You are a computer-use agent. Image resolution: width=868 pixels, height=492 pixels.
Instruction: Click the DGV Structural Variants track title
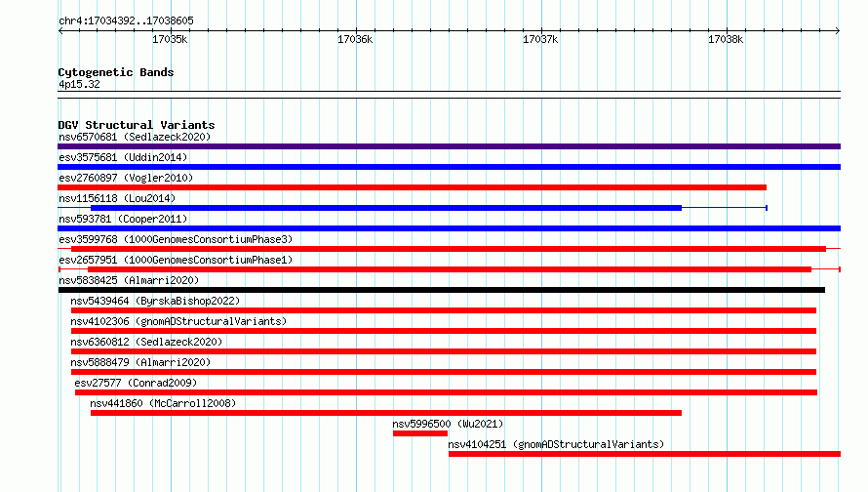click(137, 125)
